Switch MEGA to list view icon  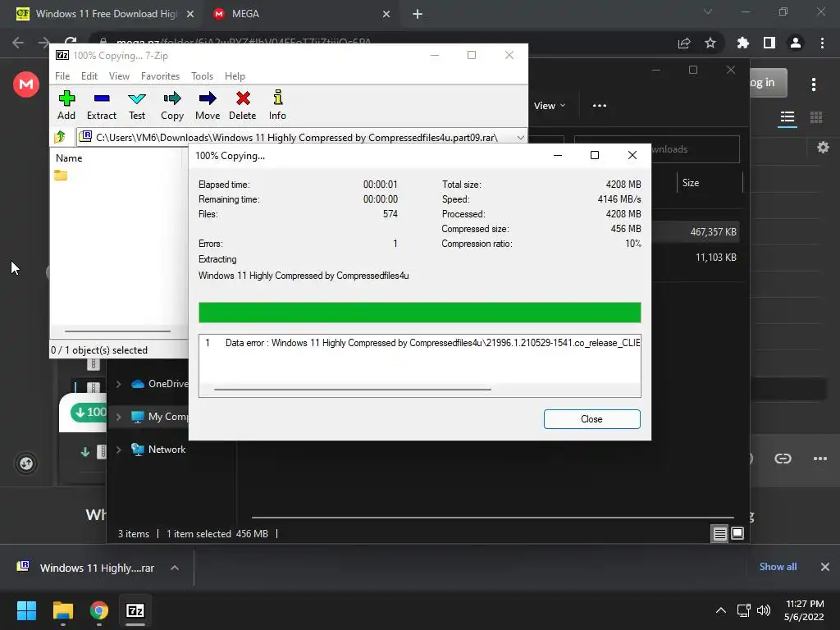[787, 116]
